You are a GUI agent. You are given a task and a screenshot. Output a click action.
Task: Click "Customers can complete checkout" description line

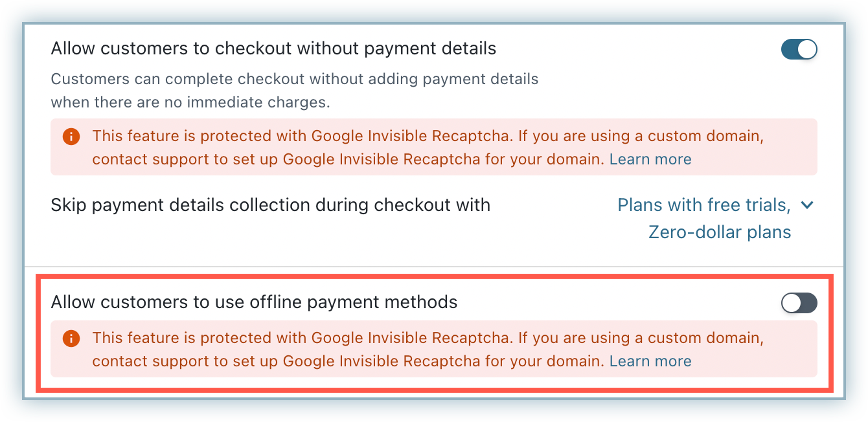(294, 80)
